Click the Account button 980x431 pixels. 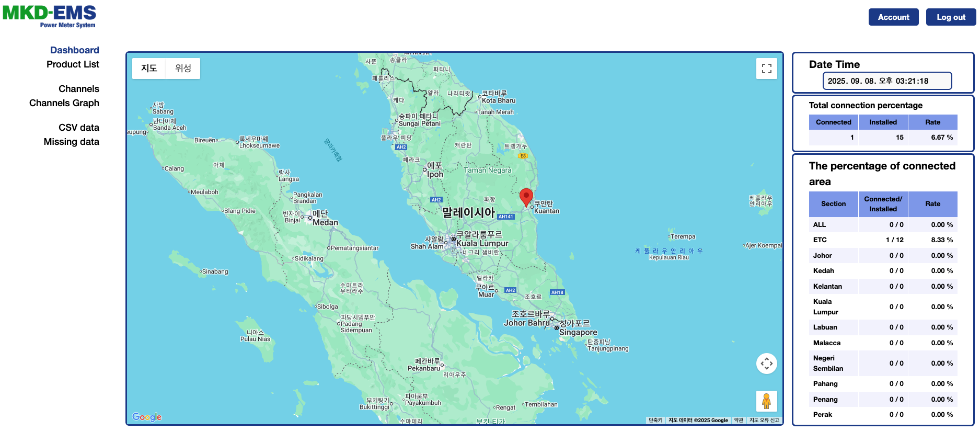tap(893, 17)
